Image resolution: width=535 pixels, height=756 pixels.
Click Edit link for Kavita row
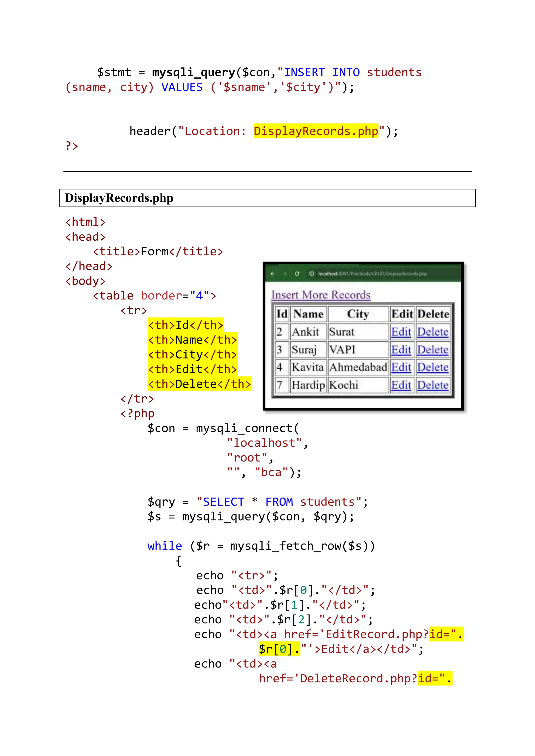(x=401, y=367)
